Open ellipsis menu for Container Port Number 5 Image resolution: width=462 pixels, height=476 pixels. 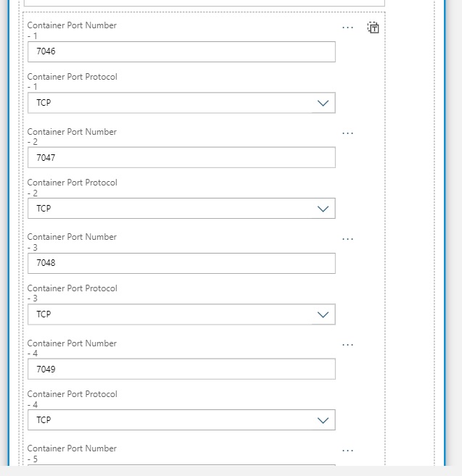point(347,451)
